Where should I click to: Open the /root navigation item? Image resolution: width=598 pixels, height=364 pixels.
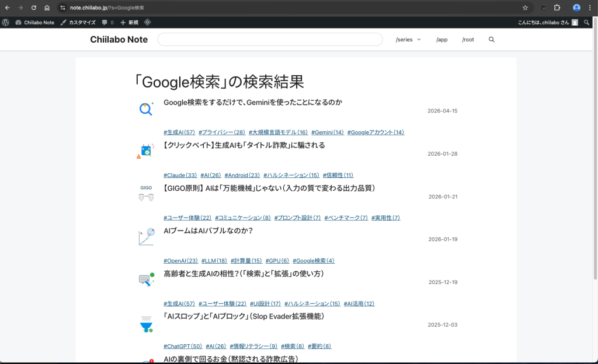(468, 40)
